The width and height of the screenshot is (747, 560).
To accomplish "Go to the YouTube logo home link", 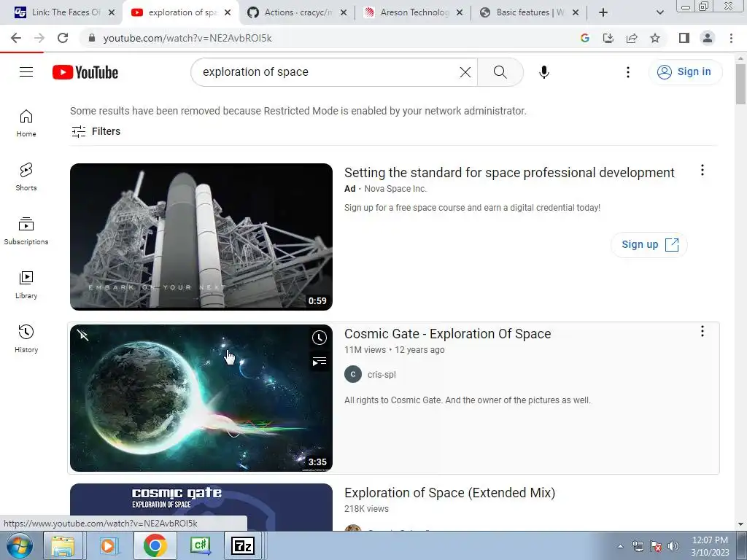I will (x=85, y=72).
